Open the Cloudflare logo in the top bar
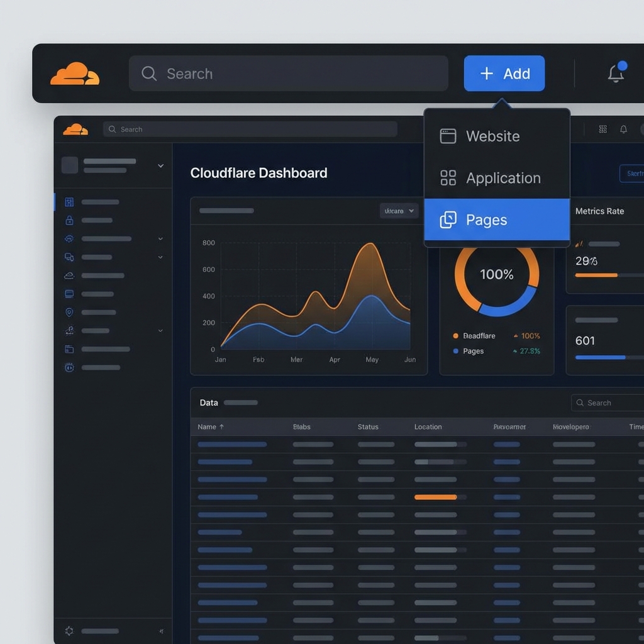This screenshot has width=644, height=644. (75, 73)
